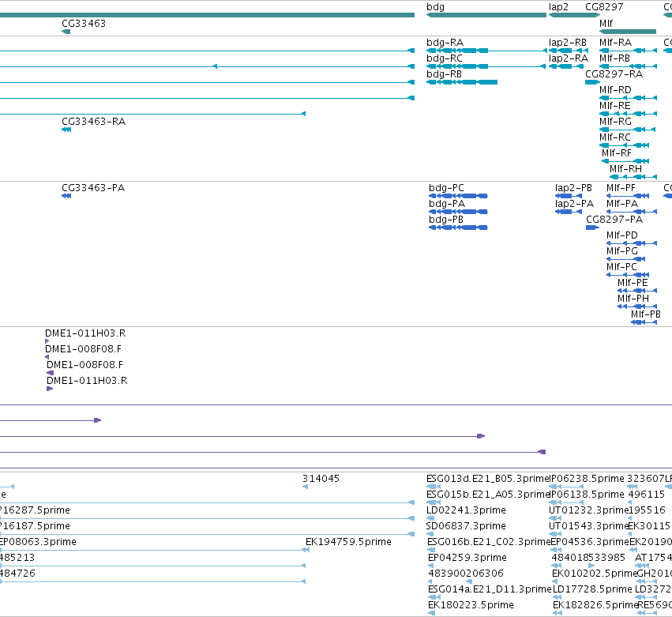672x617 pixels.
Task: Click the Mlf-RC transcript
Action: pyautogui.click(x=625, y=145)
